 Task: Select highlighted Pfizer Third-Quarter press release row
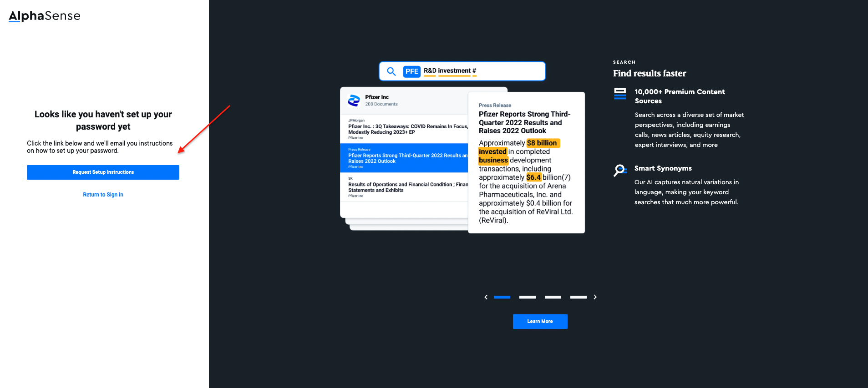[x=404, y=158]
